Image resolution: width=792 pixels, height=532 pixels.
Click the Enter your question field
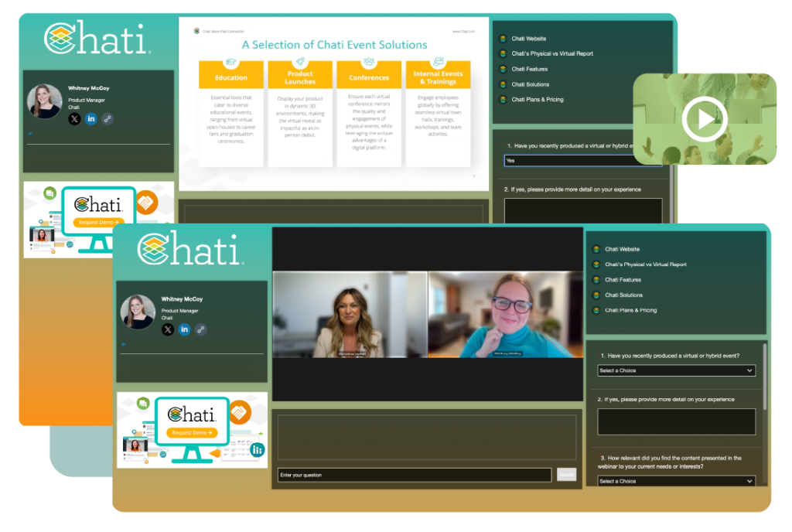415,475
